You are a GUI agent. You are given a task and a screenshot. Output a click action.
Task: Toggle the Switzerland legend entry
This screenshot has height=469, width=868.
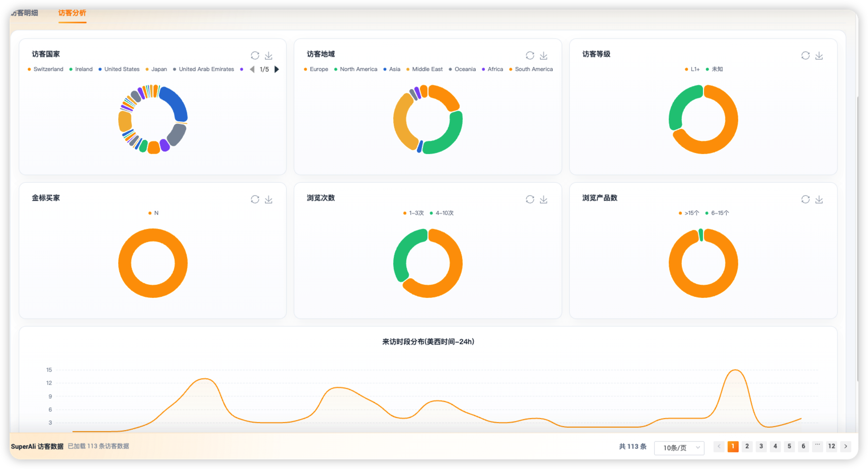coord(45,69)
